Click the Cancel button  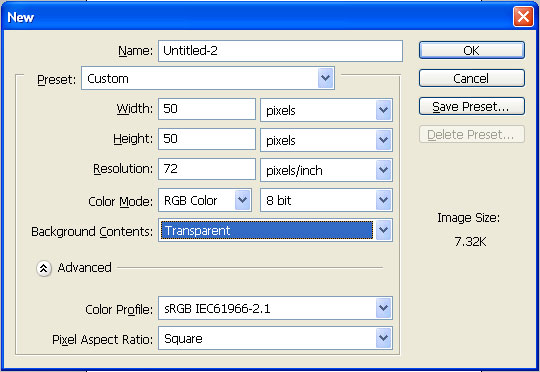tap(471, 78)
